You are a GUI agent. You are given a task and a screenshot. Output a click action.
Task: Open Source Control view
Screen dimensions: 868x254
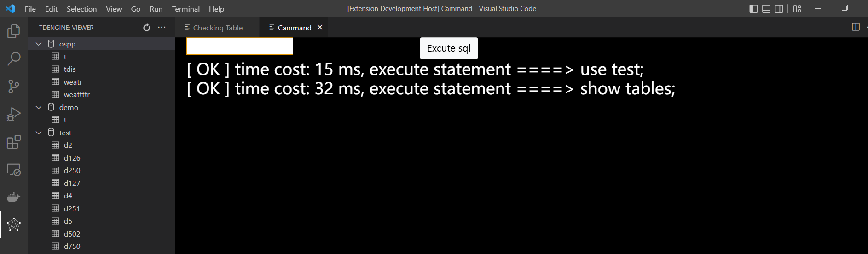click(14, 87)
